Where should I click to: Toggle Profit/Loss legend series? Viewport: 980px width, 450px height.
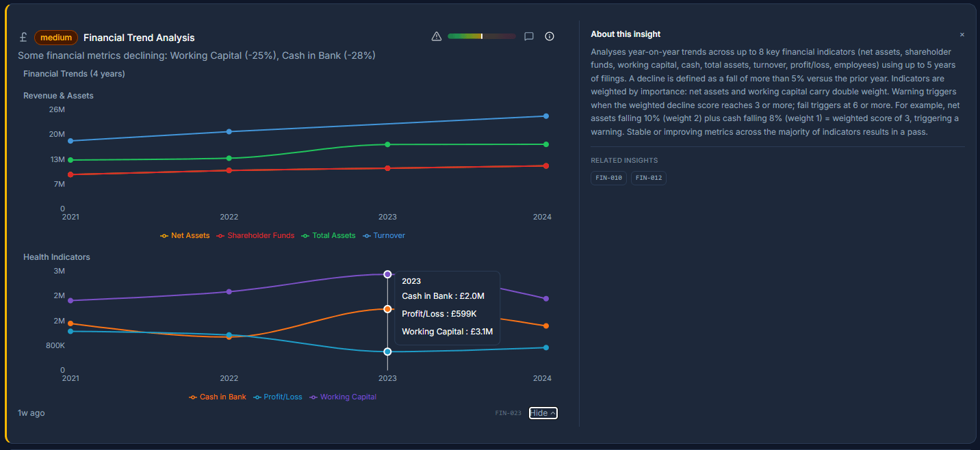(x=278, y=397)
